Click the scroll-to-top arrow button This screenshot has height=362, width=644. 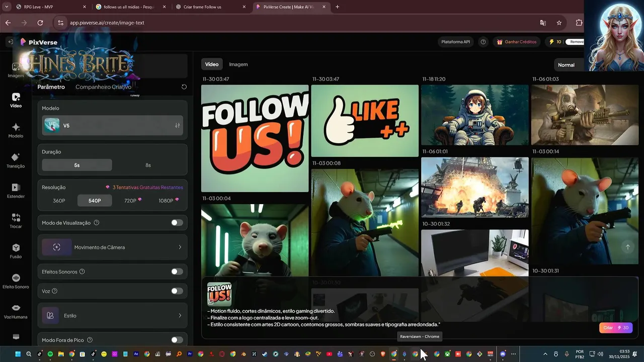[x=627, y=246]
